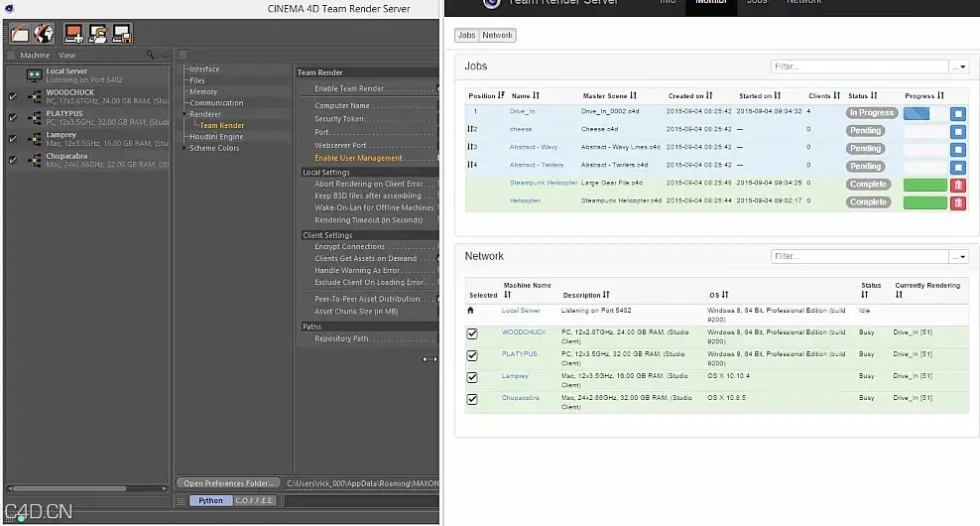Open the Machine menu

coord(35,55)
